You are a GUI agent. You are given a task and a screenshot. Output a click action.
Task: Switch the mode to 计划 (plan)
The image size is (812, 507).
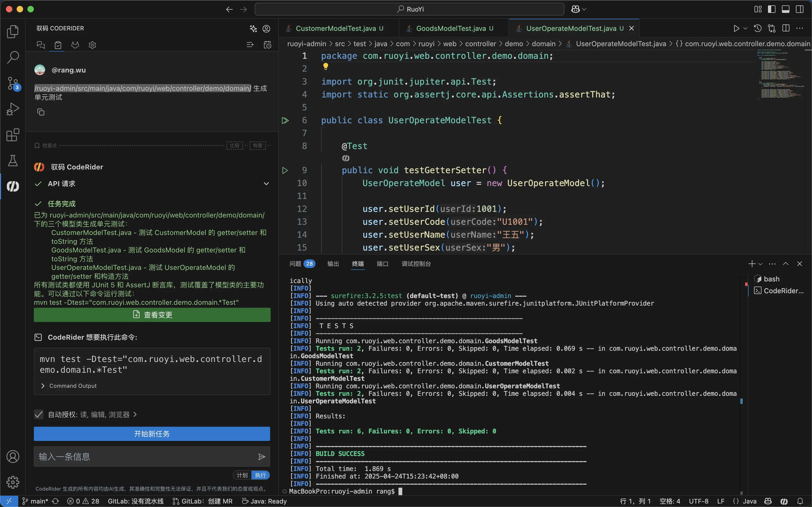click(x=242, y=475)
